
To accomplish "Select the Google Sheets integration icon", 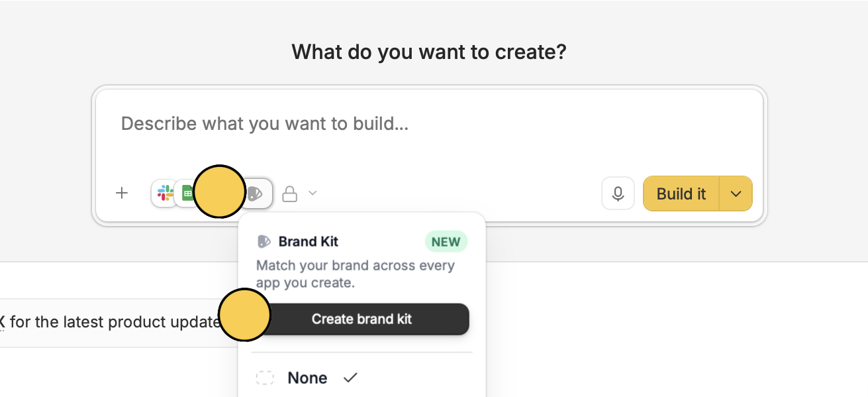I will coord(187,194).
